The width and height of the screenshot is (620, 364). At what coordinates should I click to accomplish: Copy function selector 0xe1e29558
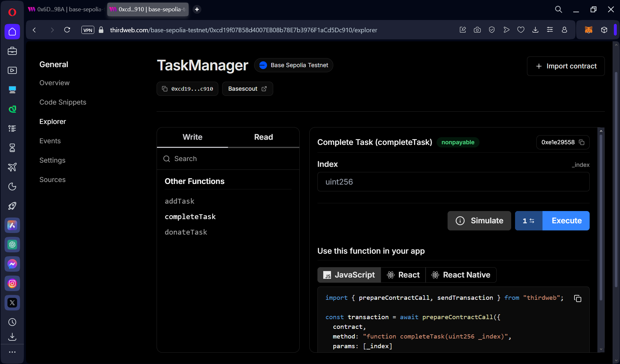point(582,142)
